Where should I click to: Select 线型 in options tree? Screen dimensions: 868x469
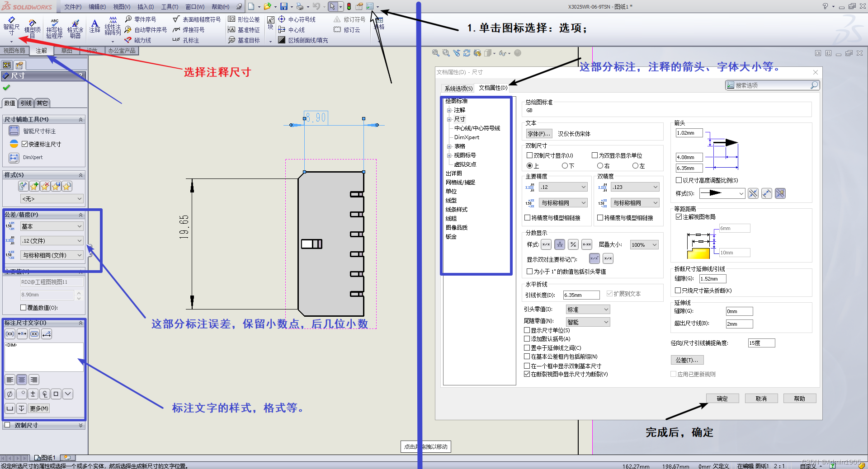(x=451, y=200)
